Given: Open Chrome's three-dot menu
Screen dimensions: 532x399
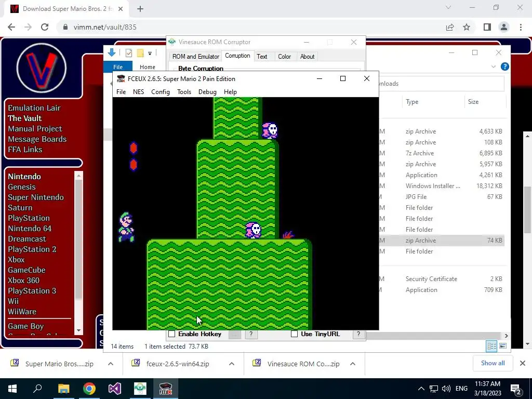Looking at the screenshot, I should coord(521,27).
